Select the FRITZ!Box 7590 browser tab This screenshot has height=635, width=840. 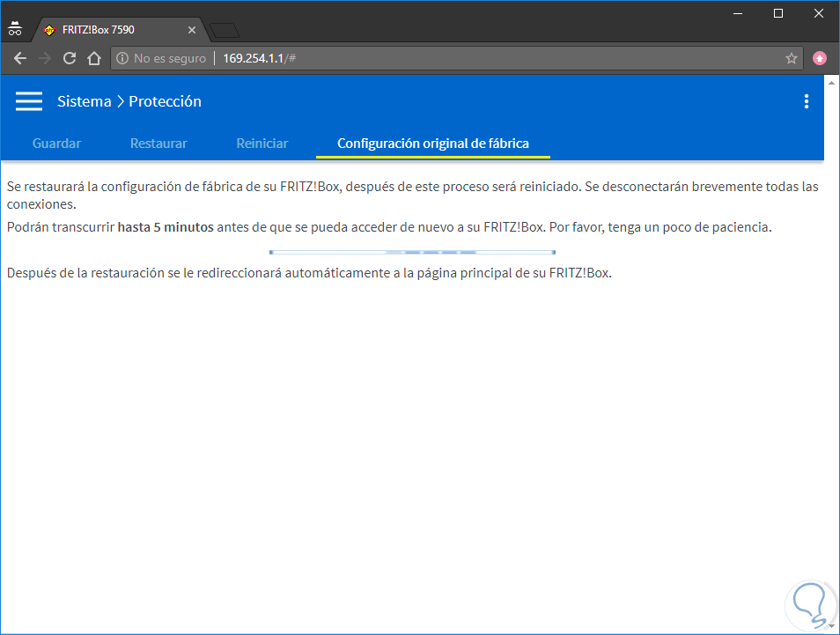click(120, 30)
